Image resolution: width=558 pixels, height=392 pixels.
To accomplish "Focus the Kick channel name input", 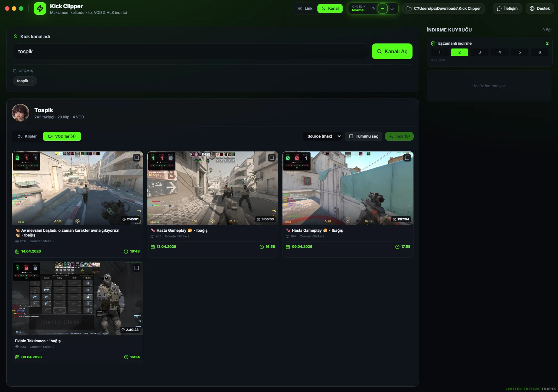I will 191,51.
